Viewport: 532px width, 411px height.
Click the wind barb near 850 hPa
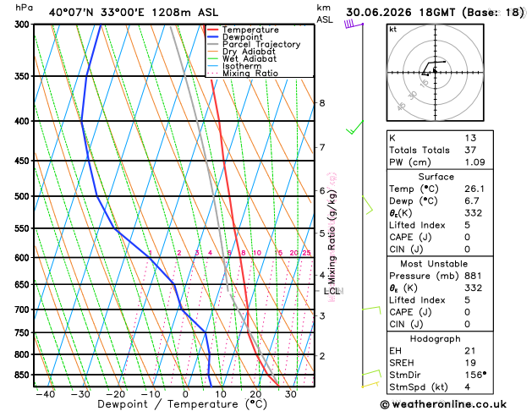(x=371, y=375)
